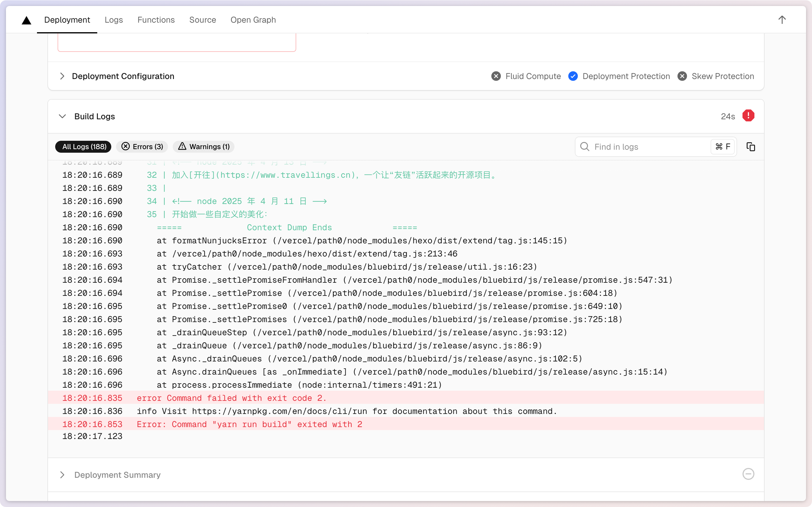The image size is (812, 507).
Task: Click log line 35 about 自定义的美化
Action: (x=406, y=214)
